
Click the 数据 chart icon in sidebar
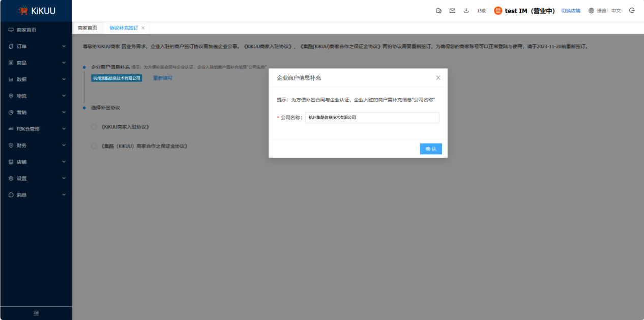point(11,79)
